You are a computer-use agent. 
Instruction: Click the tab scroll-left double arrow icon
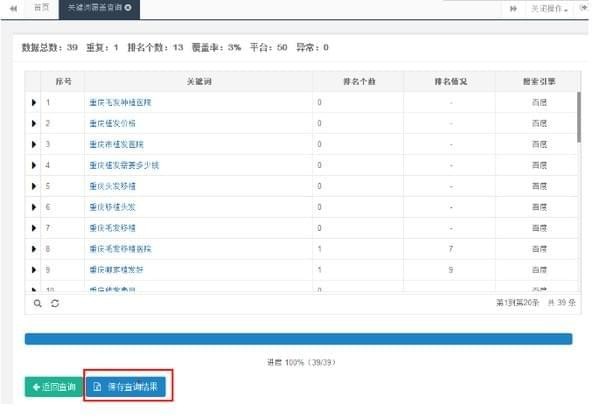14,8
